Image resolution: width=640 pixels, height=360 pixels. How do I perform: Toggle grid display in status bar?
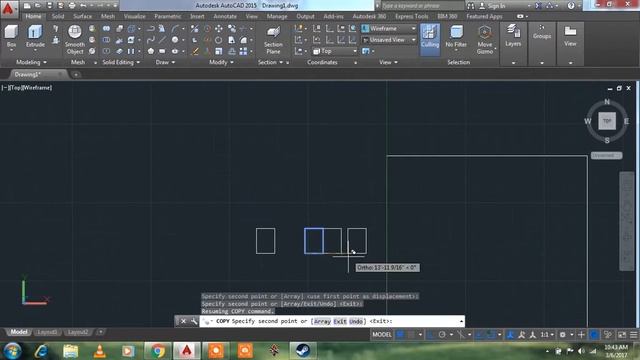point(400,335)
